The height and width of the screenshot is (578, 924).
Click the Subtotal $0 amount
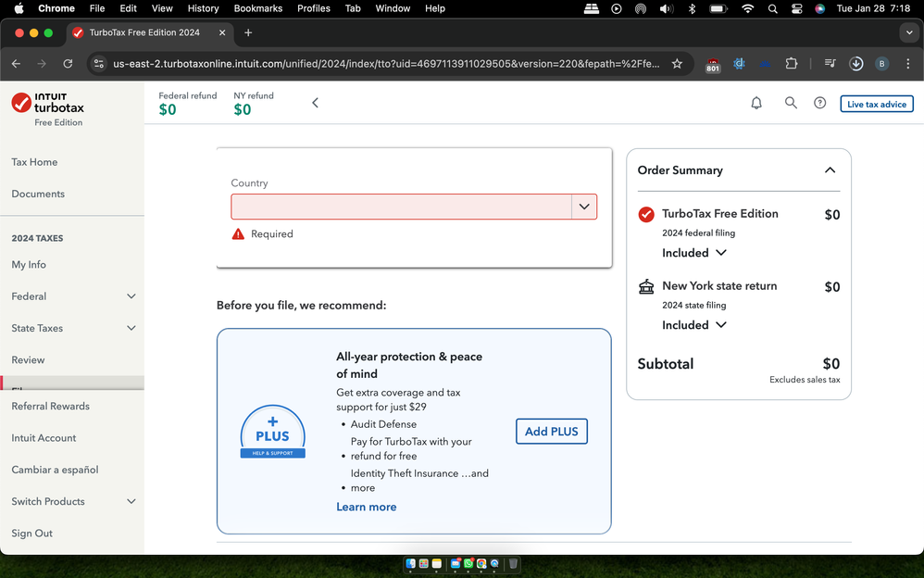(830, 364)
